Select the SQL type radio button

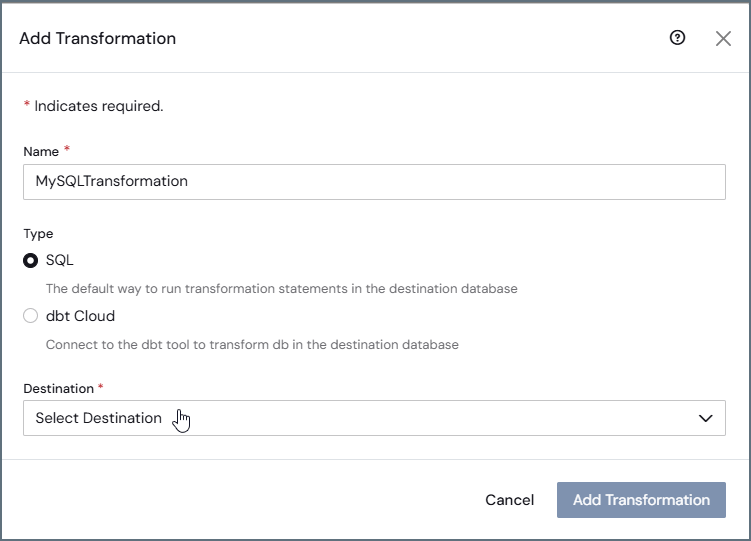(31, 260)
